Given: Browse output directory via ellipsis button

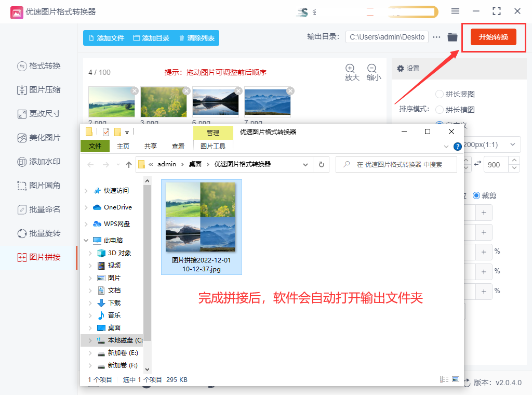Looking at the screenshot, I should (436, 37).
